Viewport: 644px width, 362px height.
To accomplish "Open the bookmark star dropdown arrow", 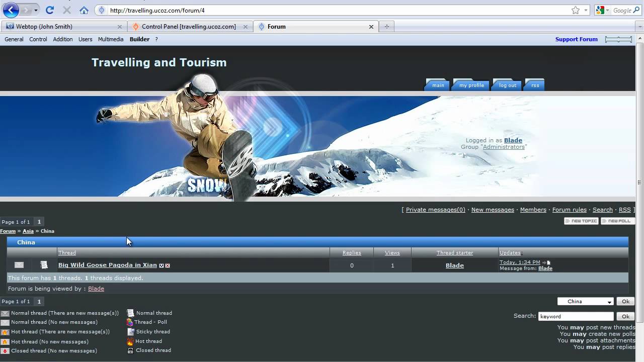I will point(586,10).
